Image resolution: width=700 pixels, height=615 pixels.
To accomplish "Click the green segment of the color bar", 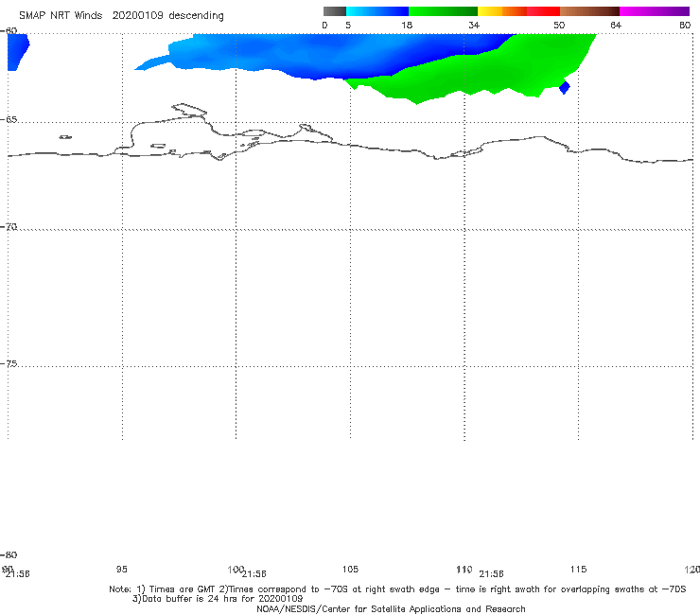I will click(443, 11).
